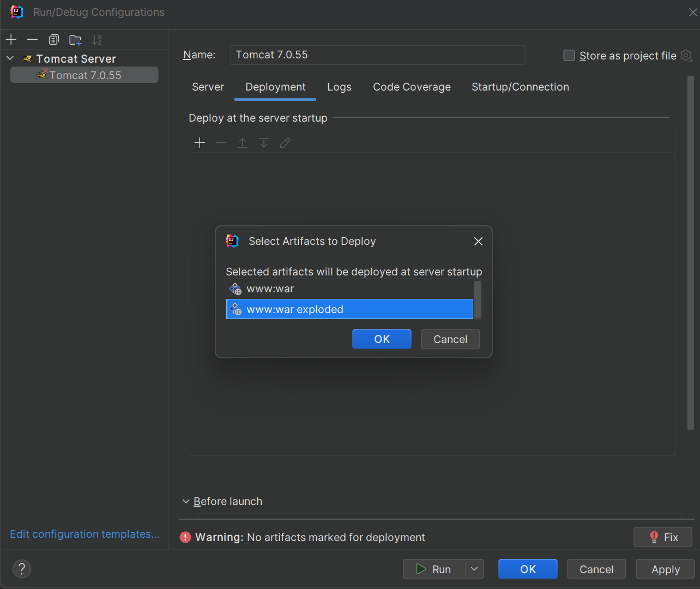The image size is (700, 589).
Task: Add a deployment artifact with plus icon
Action: [200, 142]
